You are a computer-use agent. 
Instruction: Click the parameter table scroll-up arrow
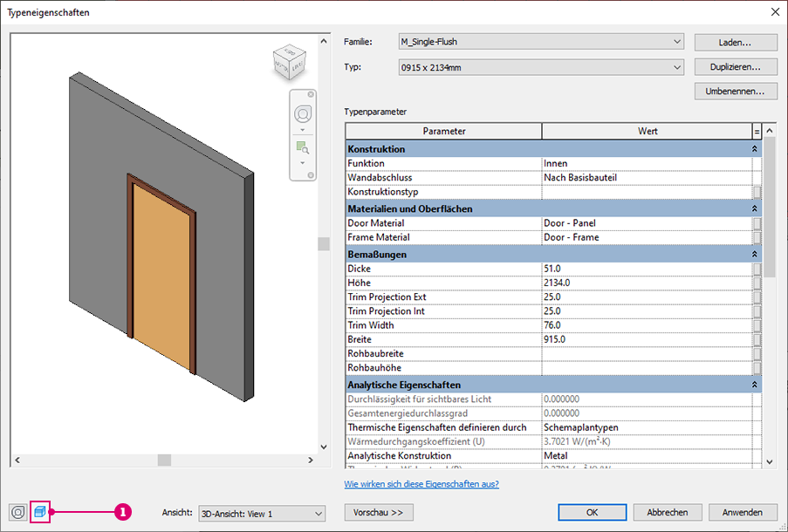click(x=770, y=131)
